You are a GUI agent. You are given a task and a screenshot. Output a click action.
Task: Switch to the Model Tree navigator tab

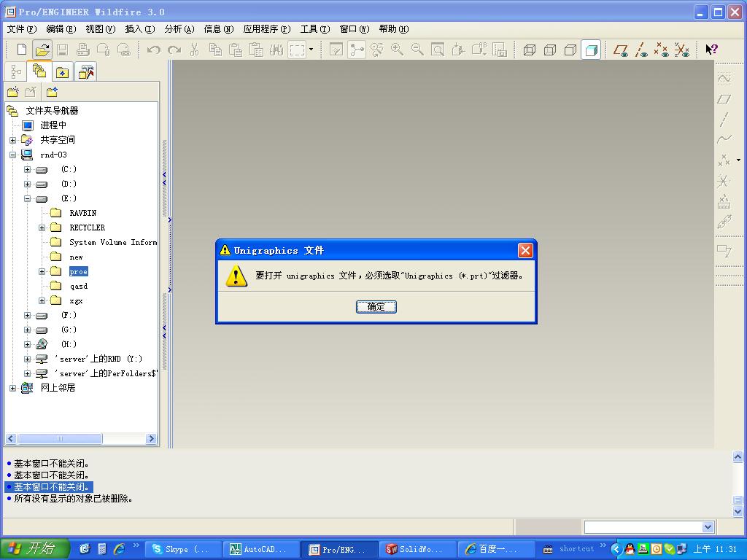[16, 72]
